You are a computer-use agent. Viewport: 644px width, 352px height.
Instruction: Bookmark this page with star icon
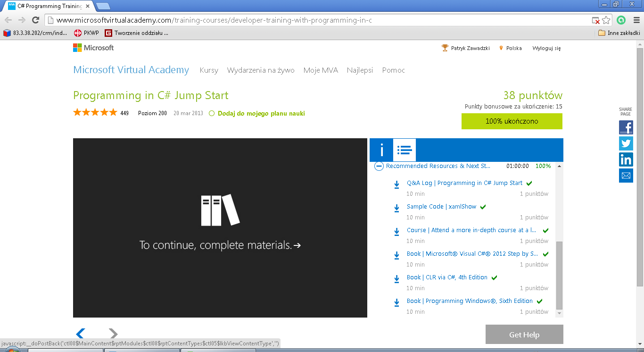coord(606,20)
